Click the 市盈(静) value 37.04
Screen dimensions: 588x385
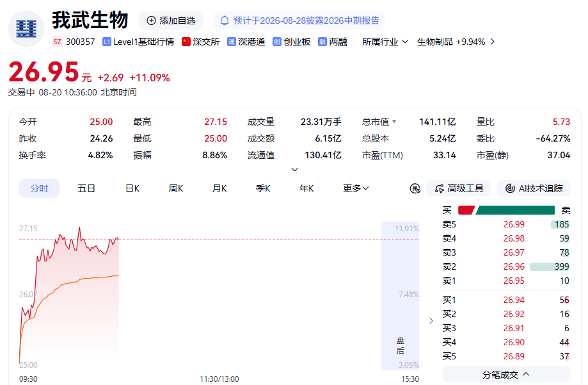pos(559,155)
